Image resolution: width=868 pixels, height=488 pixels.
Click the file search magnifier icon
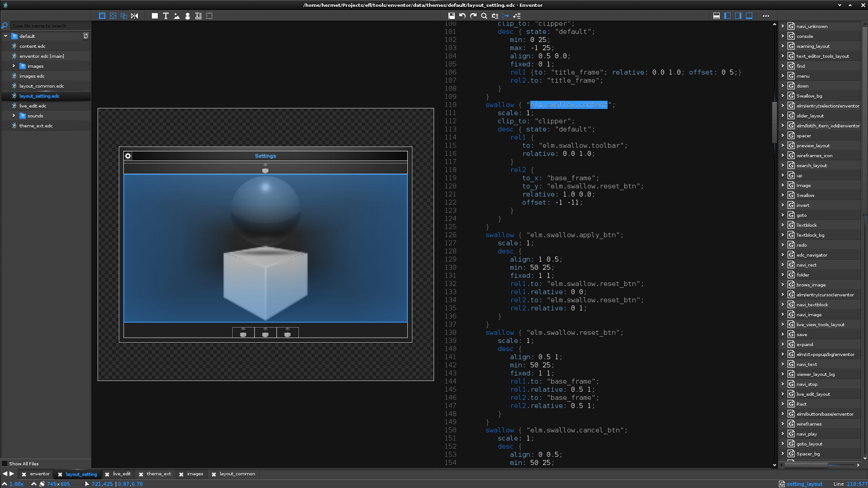(5, 26)
